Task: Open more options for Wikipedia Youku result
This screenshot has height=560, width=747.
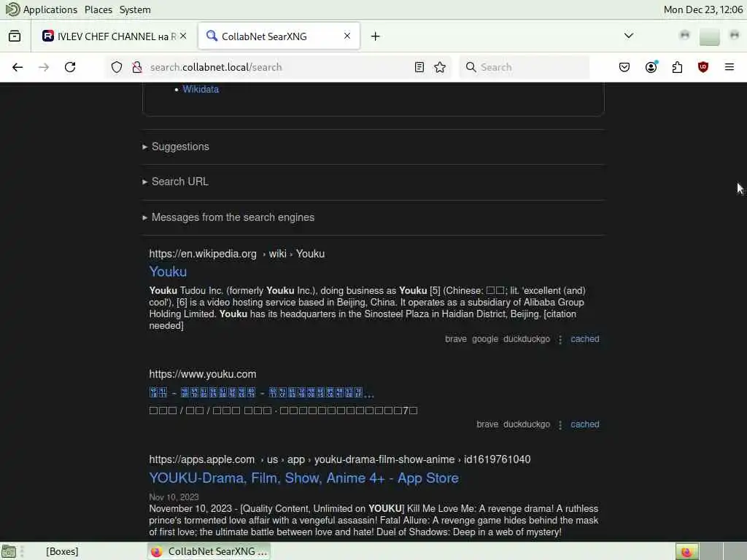Action: point(560,340)
